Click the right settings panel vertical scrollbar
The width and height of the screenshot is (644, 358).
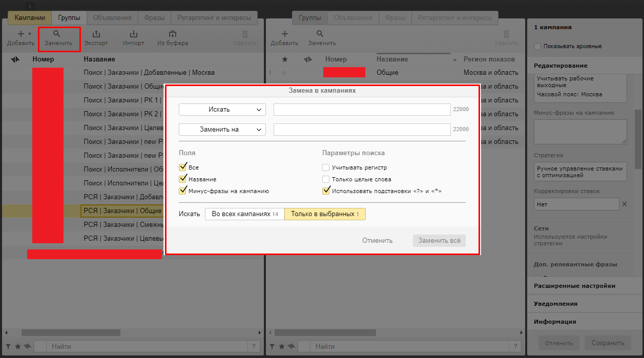(638, 139)
